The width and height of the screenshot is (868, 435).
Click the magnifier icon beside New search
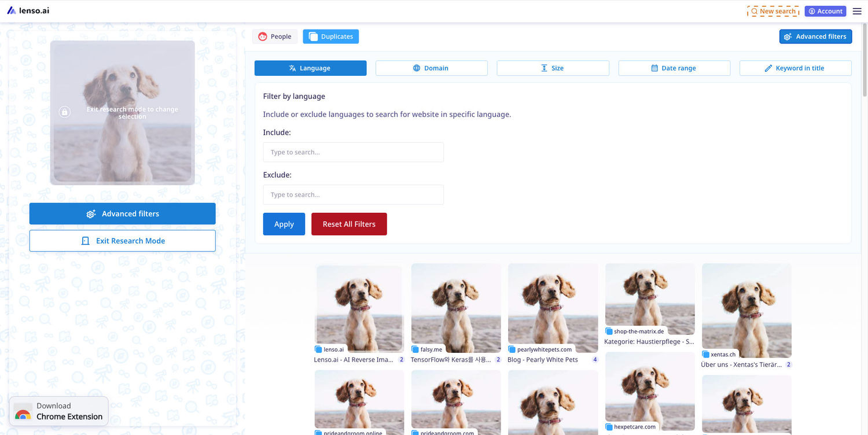click(x=755, y=11)
